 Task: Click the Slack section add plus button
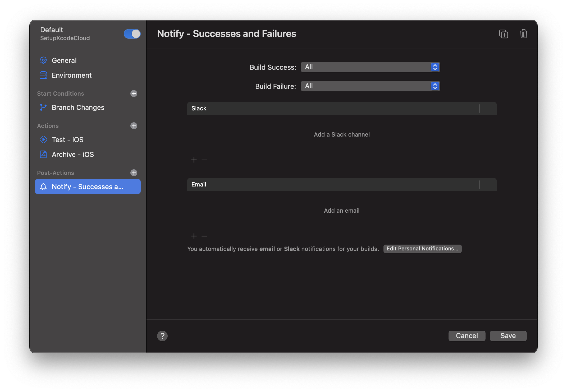click(x=194, y=160)
